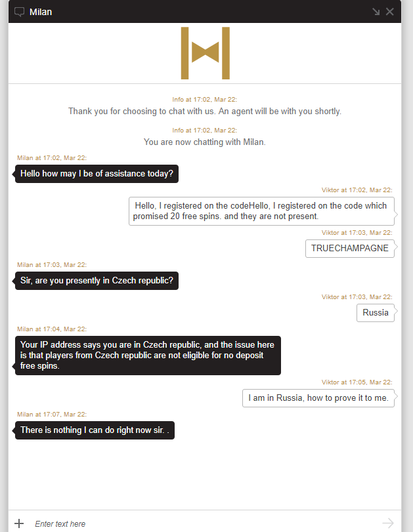
Task: Click Viktor's message about 20 free spins
Action: 261,211
